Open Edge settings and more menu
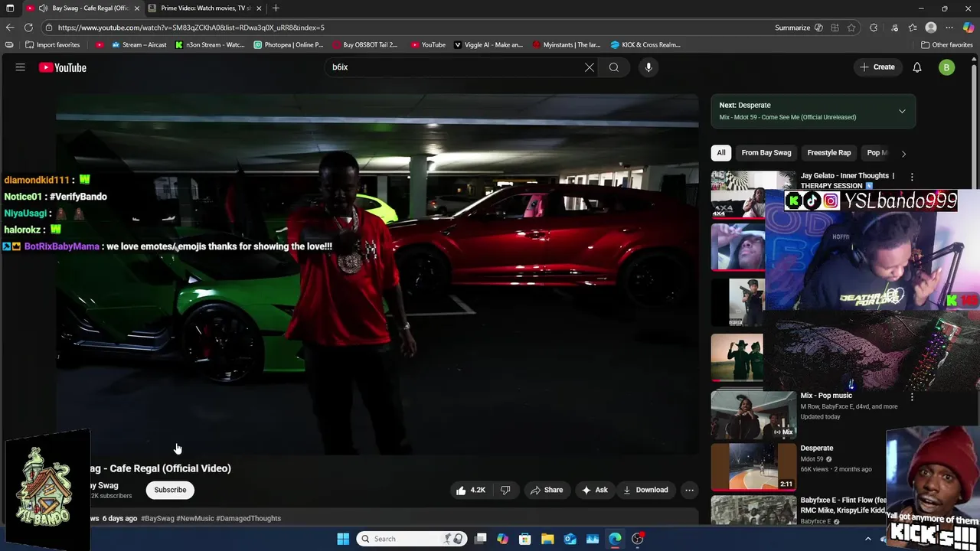The height and width of the screenshot is (551, 980). (949, 28)
